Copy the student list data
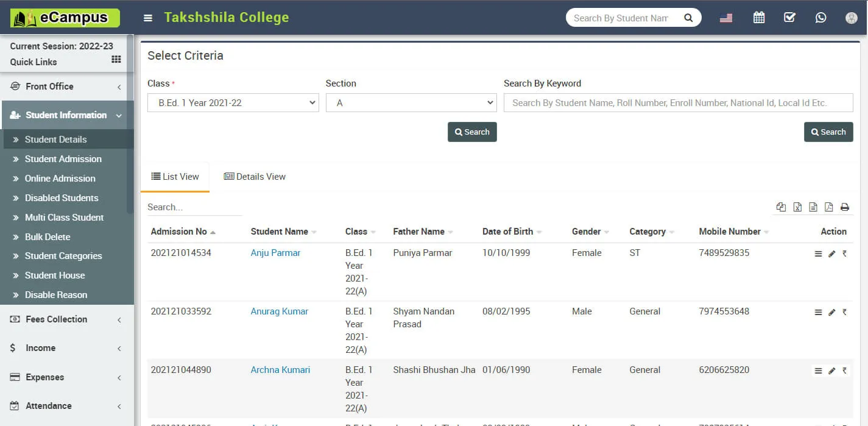The height and width of the screenshot is (426, 868). pyautogui.click(x=781, y=207)
